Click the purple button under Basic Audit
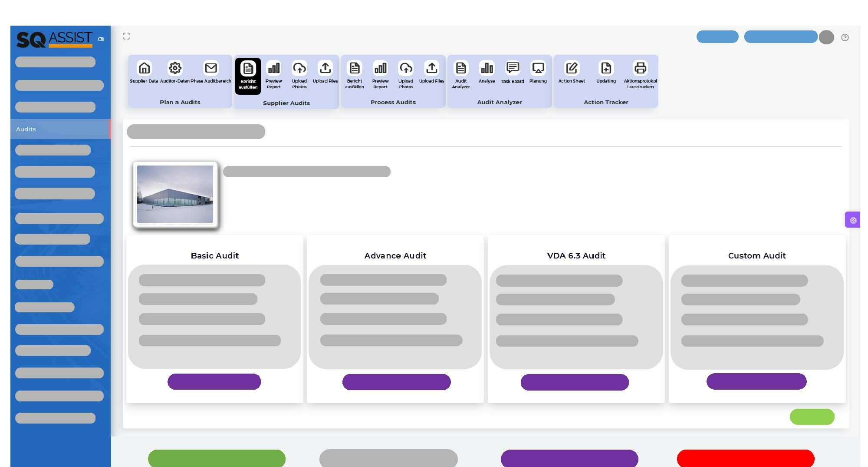 (214, 381)
